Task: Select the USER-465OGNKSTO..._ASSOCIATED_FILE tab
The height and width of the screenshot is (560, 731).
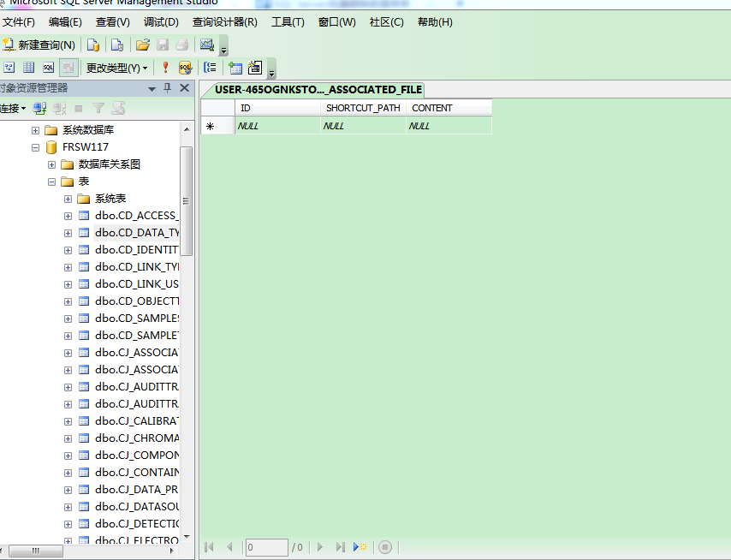Action: pos(318,90)
